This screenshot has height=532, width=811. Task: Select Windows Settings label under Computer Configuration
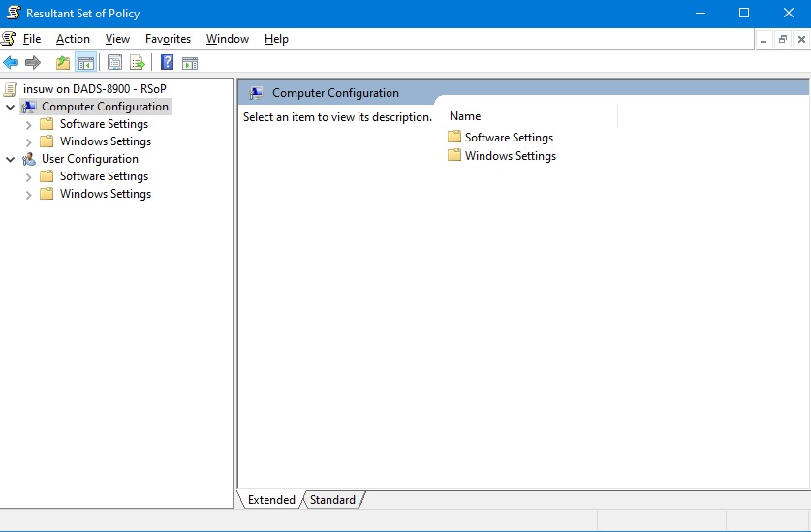[106, 141]
